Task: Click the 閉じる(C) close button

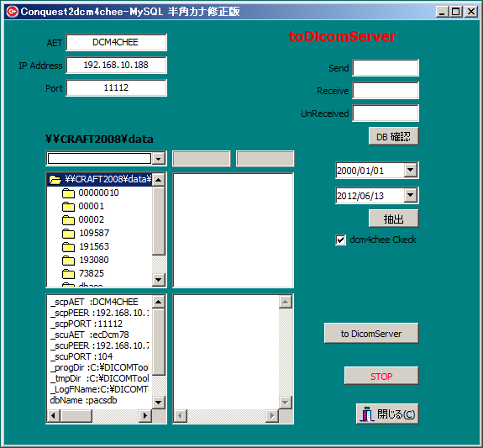Action: tap(387, 414)
